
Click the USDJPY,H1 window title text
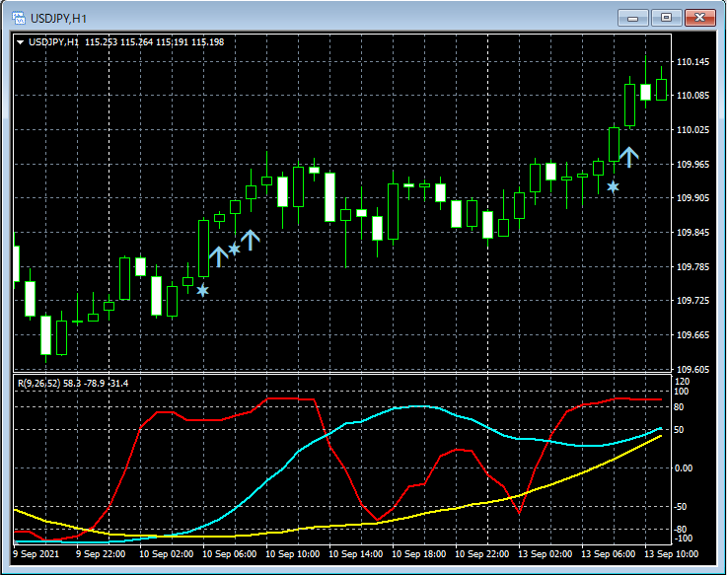58,19
